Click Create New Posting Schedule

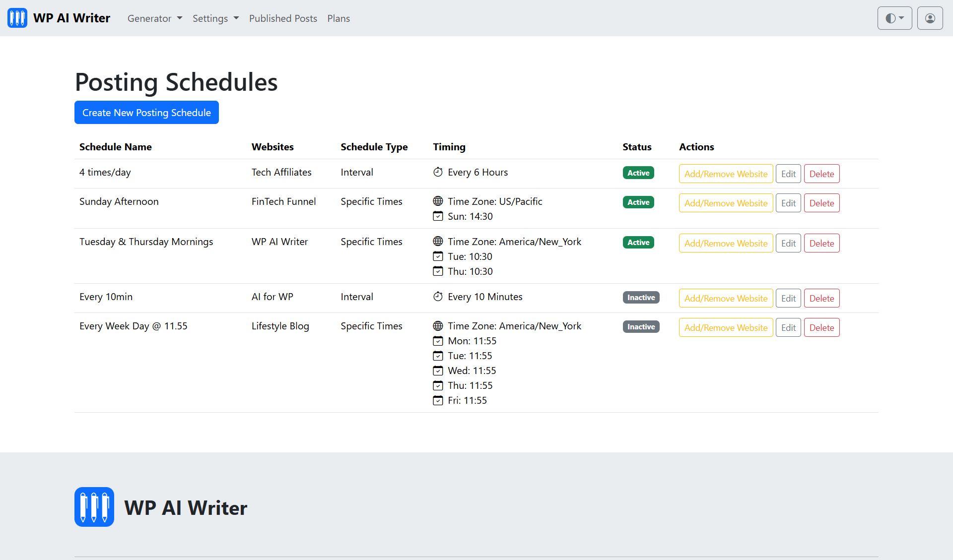click(146, 112)
